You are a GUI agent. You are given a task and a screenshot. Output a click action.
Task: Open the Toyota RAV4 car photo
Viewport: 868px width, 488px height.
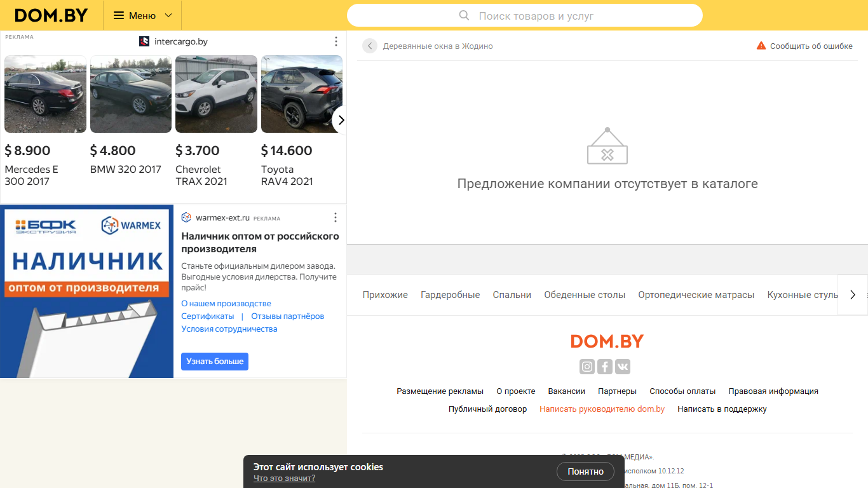tap(302, 94)
